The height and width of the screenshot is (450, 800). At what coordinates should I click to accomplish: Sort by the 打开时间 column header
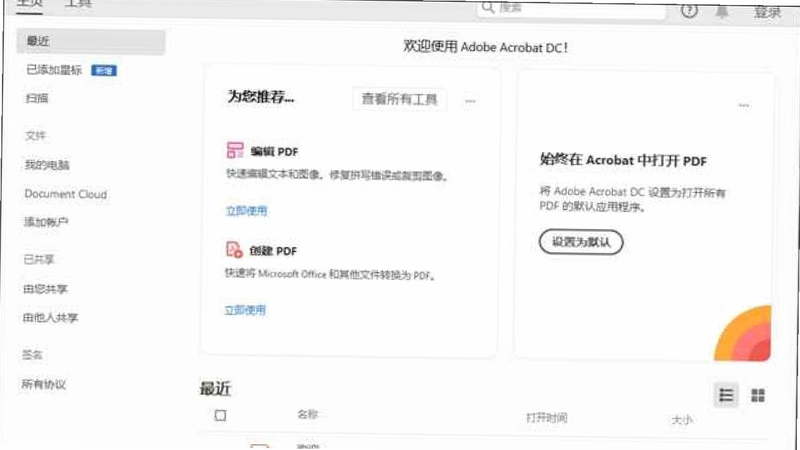click(546, 418)
